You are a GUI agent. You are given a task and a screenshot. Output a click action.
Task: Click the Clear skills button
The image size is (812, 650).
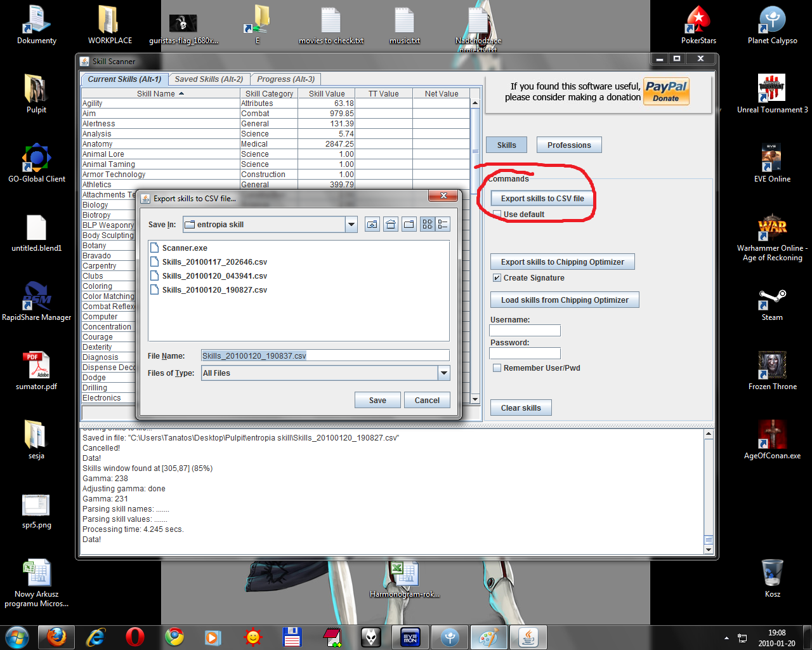pos(520,408)
